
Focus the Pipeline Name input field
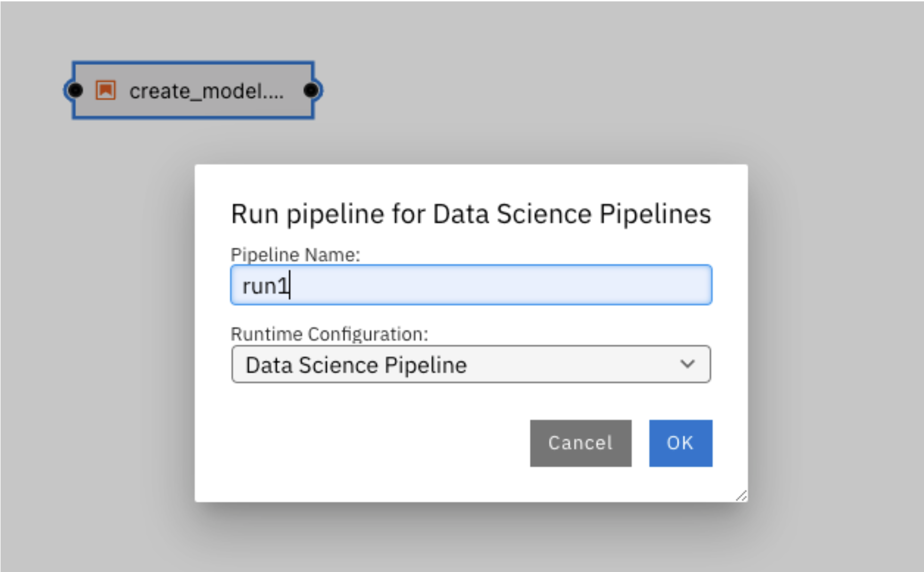click(471, 285)
